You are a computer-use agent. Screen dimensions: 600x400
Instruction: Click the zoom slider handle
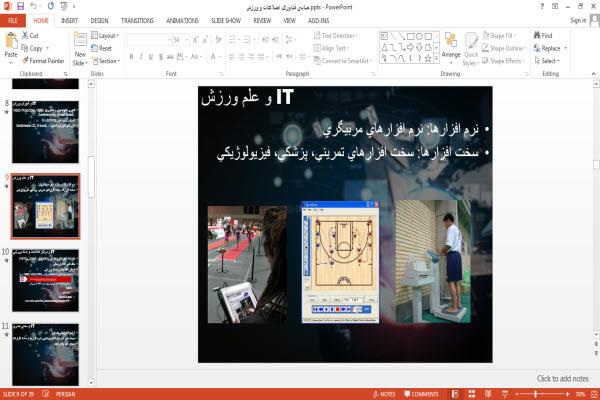[536, 394]
